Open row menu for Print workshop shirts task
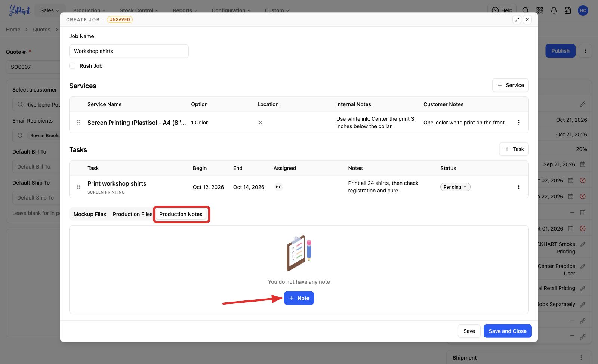This screenshot has width=598, height=364. pyautogui.click(x=519, y=187)
